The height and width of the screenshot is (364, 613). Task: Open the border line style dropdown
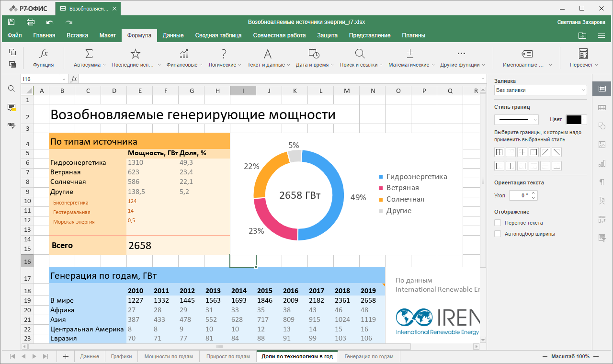tap(516, 120)
